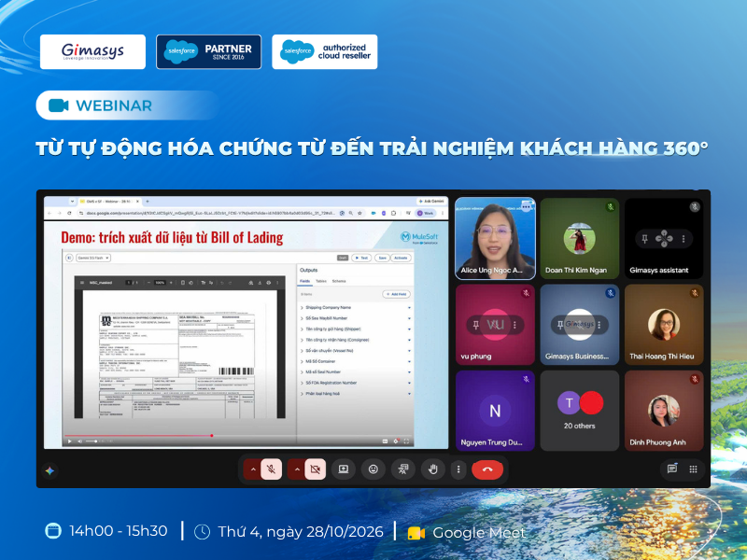Click the shared browser's address bar URL

pos(211,214)
